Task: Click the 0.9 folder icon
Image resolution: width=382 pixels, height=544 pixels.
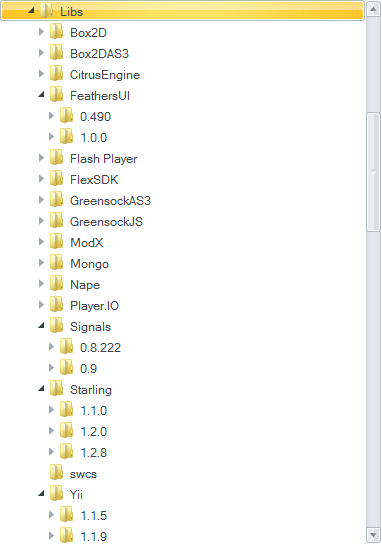Action: (66, 368)
